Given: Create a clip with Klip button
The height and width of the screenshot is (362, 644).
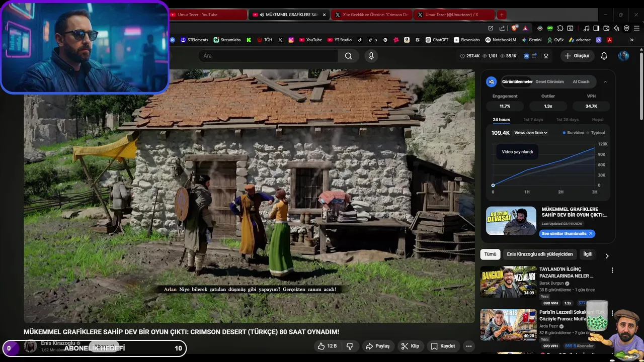Looking at the screenshot, I should (410, 346).
